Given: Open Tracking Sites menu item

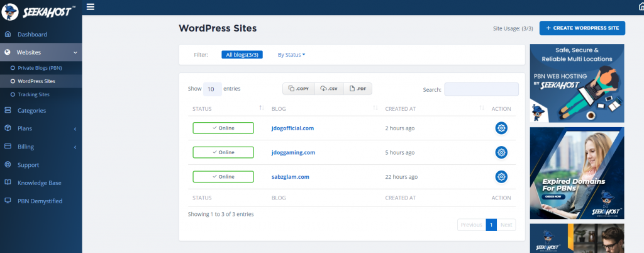Looking at the screenshot, I should point(34,94).
